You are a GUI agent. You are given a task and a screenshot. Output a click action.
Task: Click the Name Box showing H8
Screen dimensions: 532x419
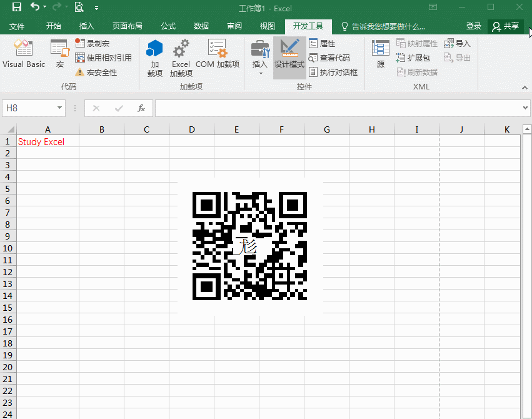29,108
